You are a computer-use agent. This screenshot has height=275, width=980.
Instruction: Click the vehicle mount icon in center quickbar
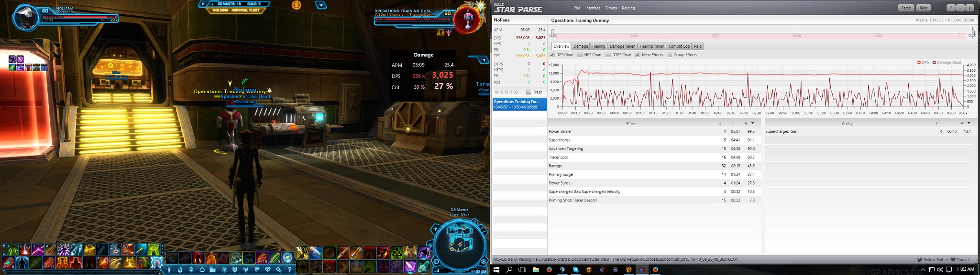point(236,258)
